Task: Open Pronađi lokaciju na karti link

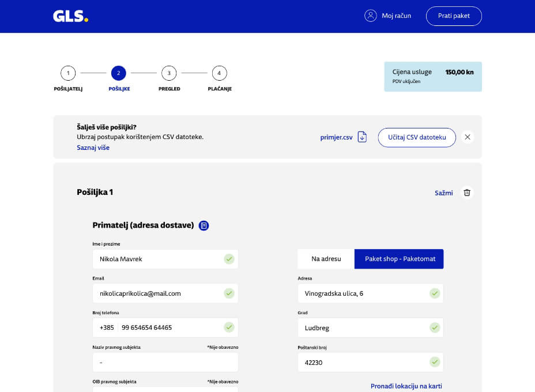Action: 406,386
